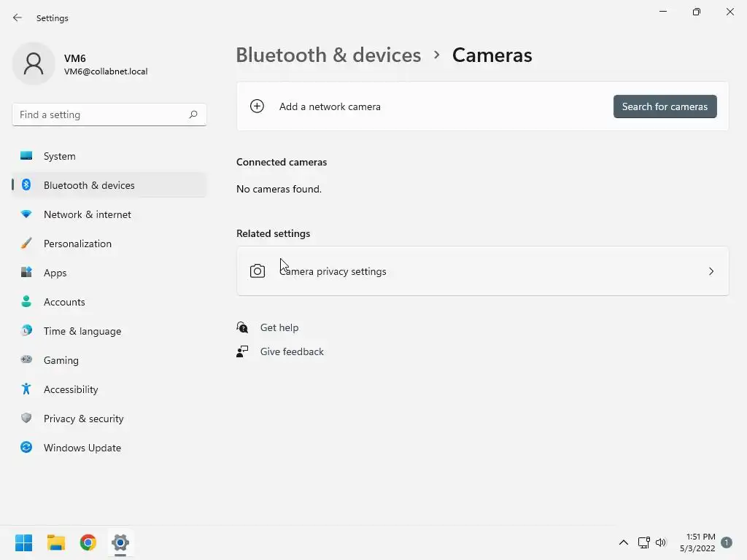Click the VM6 user profile avatar

[x=34, y=63]
